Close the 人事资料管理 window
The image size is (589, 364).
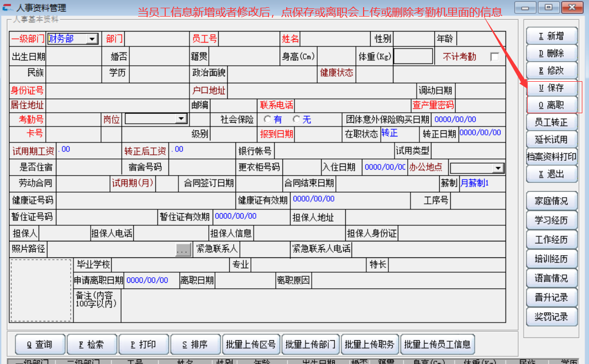pos(572,7)
